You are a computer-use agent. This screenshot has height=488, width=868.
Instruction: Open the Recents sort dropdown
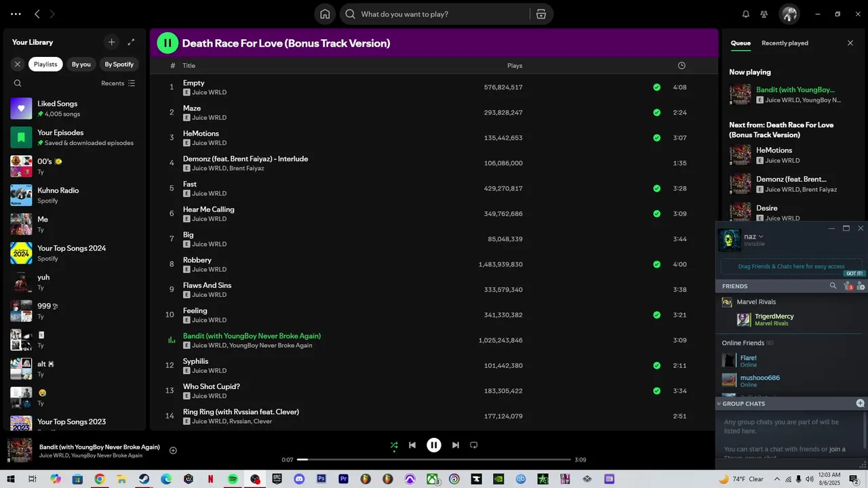point(118,83)
